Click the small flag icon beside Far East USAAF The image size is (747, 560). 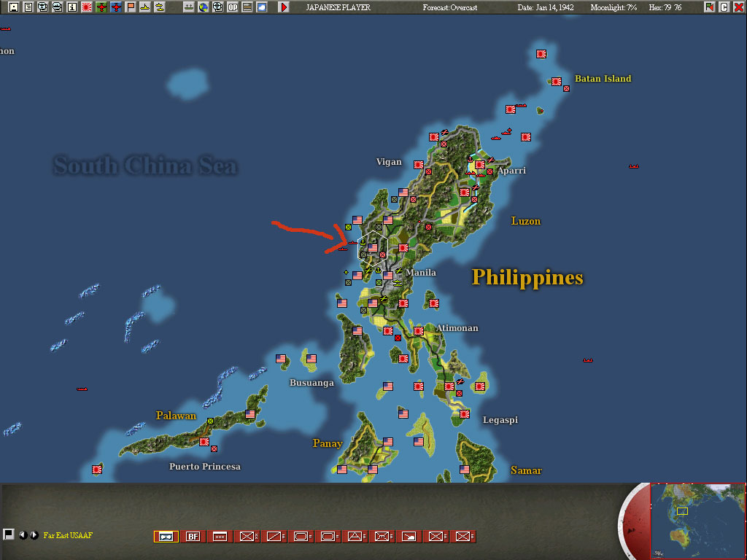(x=8, y=534)
